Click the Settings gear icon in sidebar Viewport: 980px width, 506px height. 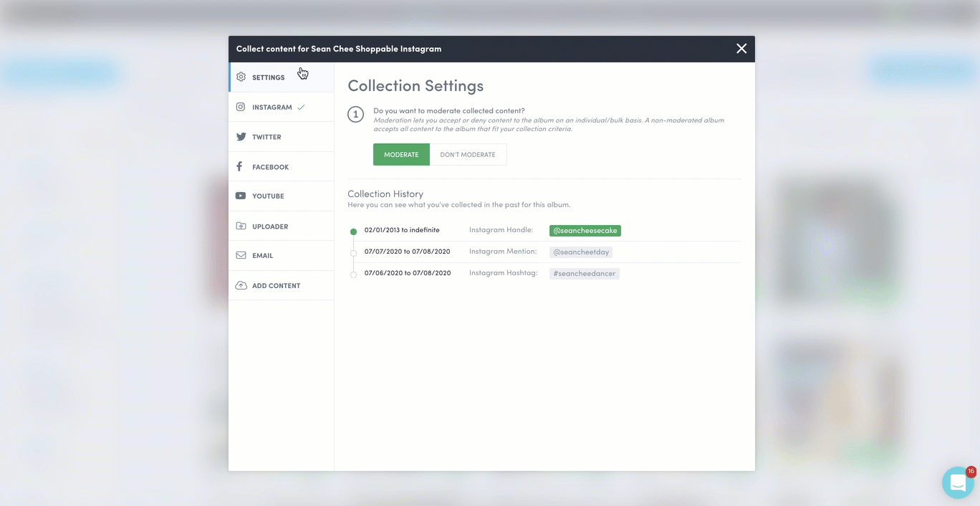pos(241,77)
